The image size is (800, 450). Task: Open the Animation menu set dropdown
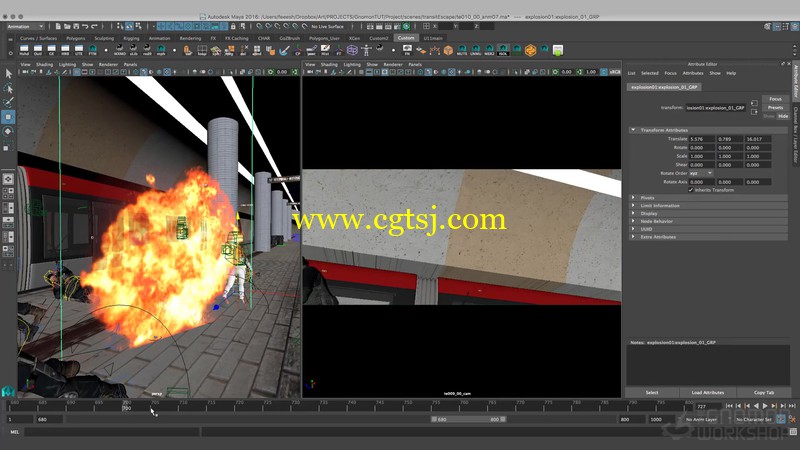26,26
